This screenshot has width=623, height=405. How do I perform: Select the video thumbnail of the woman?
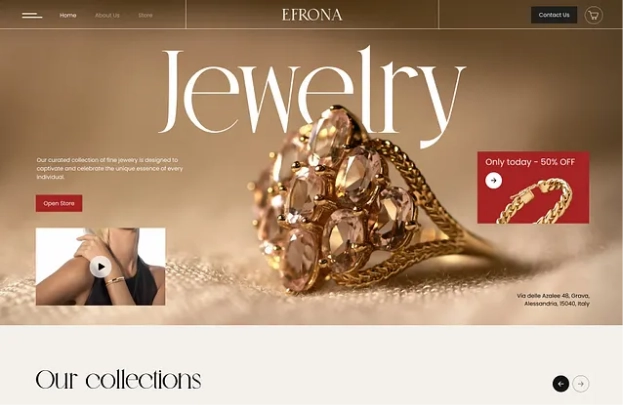(101, 267)
